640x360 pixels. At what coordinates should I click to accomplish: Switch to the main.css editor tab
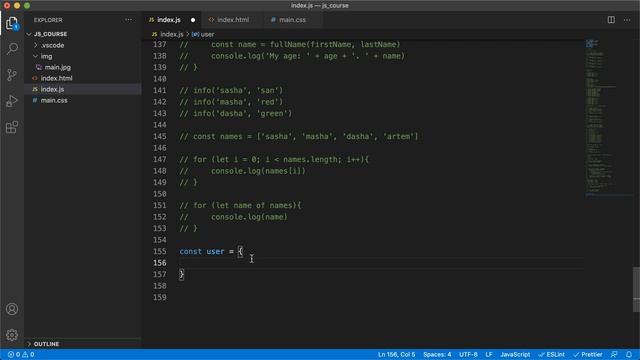coord(292,20)
